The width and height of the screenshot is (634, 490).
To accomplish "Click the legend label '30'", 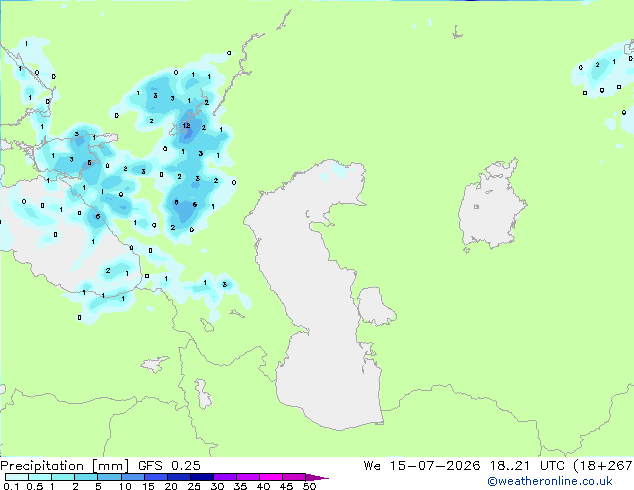I will coord(217,486).
